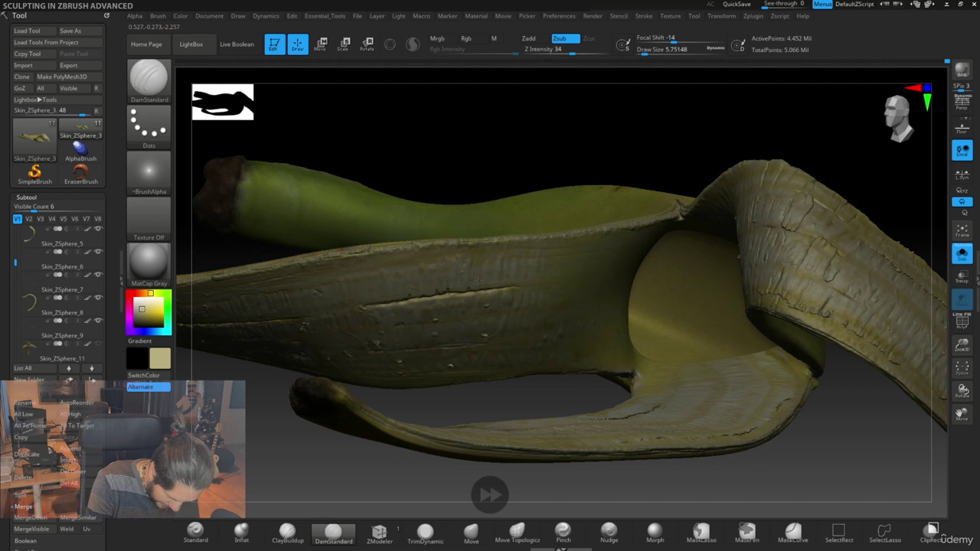The width and height of the screenshot is (980, 551).
Task: Pick the TrimDynamic brush icon
Action: [x=425, y=534]
